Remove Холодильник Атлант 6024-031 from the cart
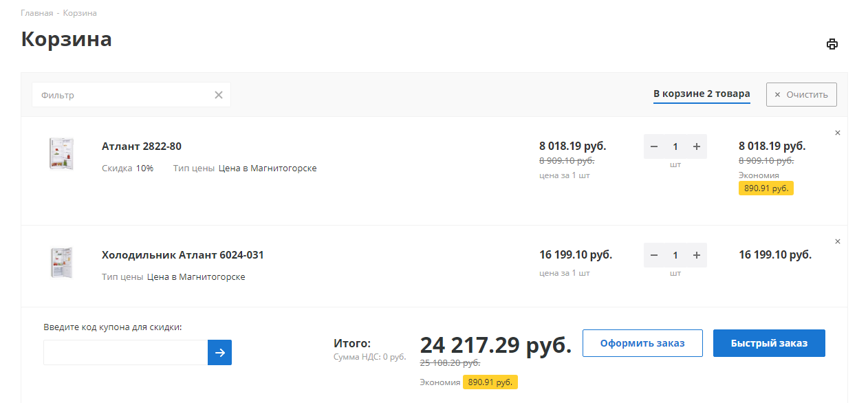The width and height of the screenshot is (868, 403). click(837, 241)
